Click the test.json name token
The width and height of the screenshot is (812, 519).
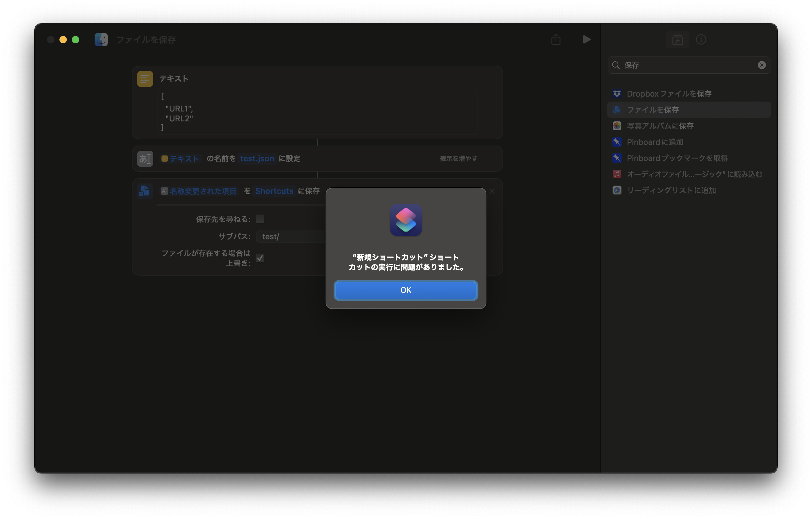click(x=257, y=159)
